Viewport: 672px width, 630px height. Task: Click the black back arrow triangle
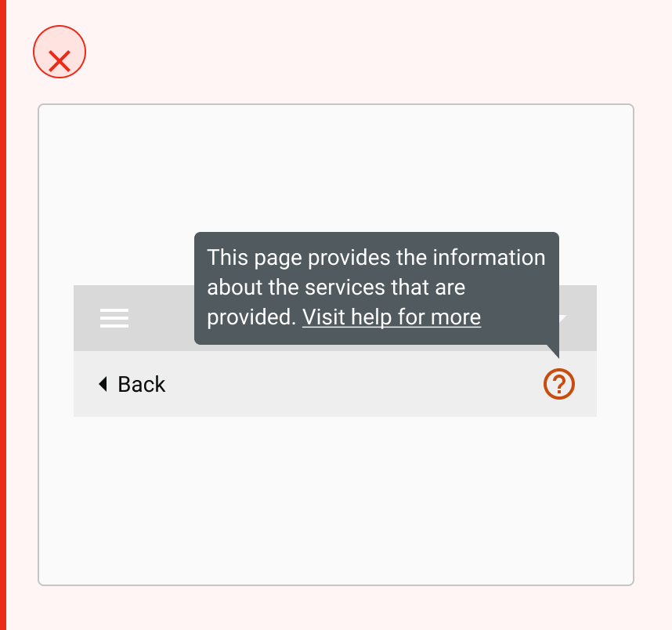[103, 384]
